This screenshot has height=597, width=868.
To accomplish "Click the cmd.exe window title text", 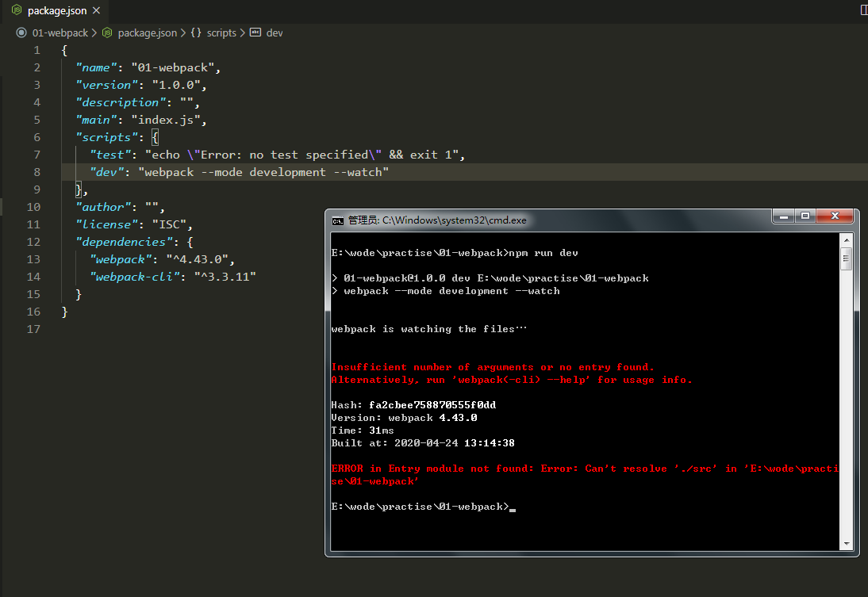I will [x=437, y=220].
